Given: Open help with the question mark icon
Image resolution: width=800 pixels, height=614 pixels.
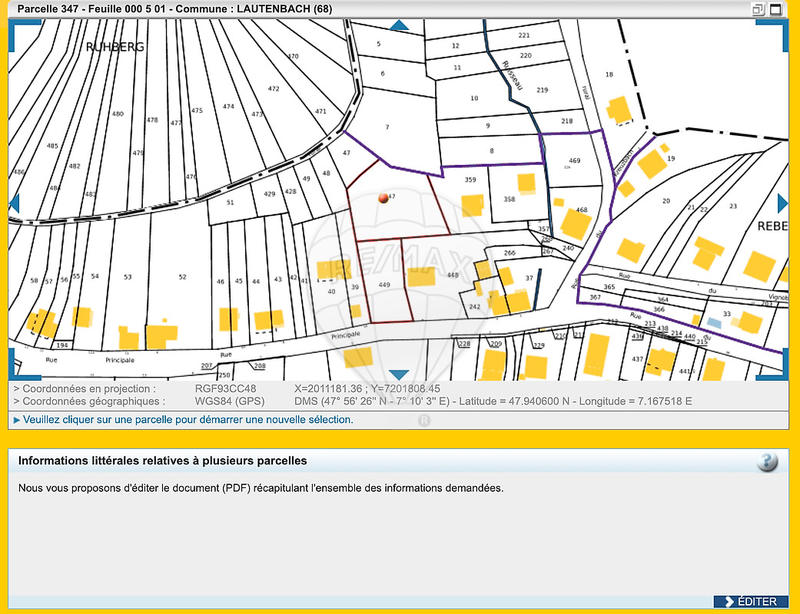Looking at the screenshot, I should tap(768, 461).
